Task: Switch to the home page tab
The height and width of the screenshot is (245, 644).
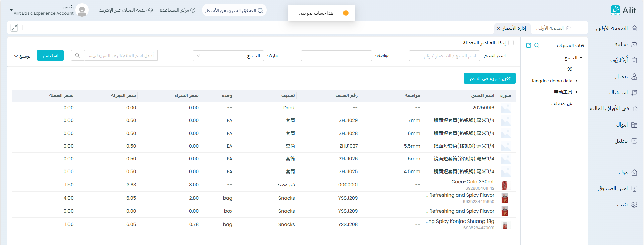Action: (x=553, y=28)
